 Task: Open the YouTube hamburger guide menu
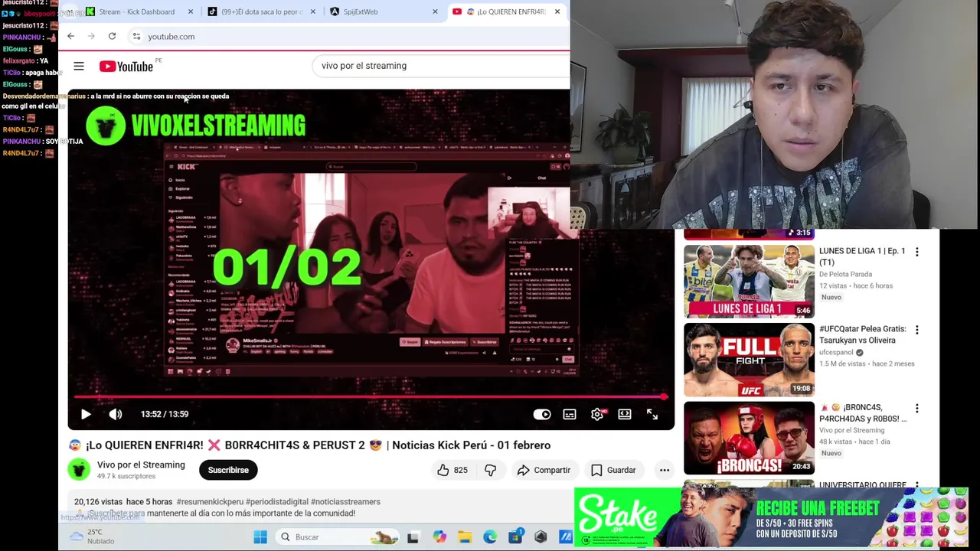79,67
